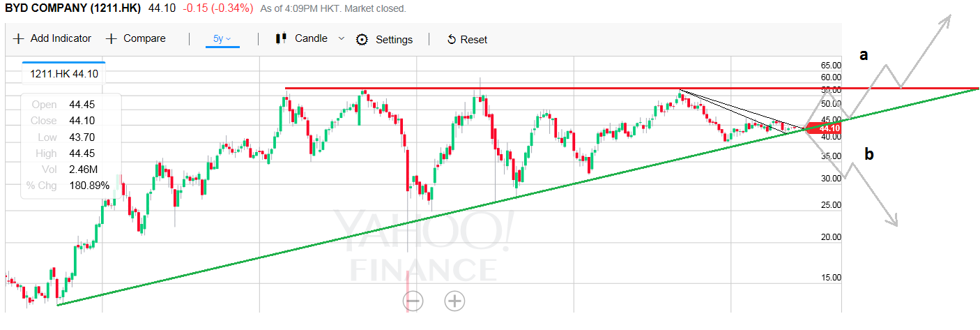Image resolution: width=980 pixels, height=330 pixels.
Task: Zoom out using the minus circle
Action: (413, 301)
